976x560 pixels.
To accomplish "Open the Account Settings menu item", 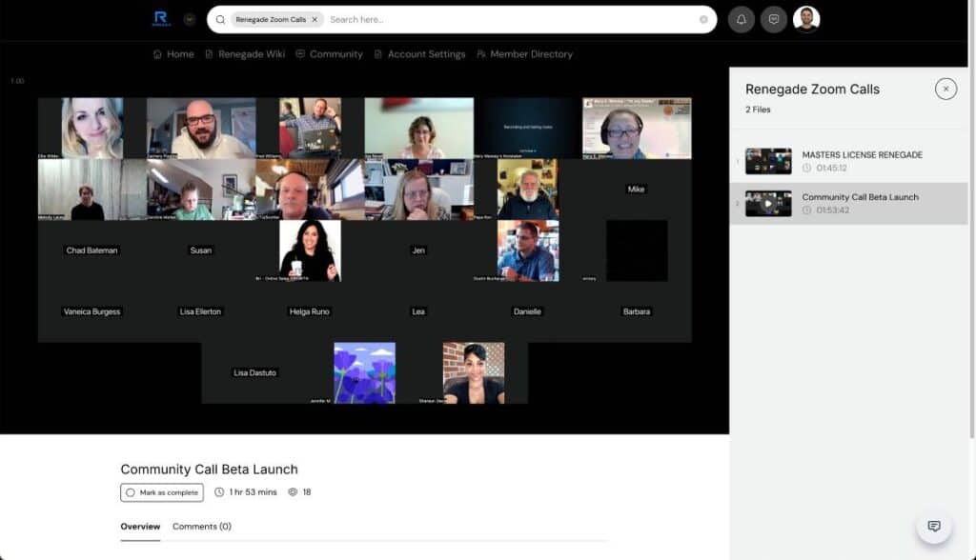I will click(x=420, y=54).
